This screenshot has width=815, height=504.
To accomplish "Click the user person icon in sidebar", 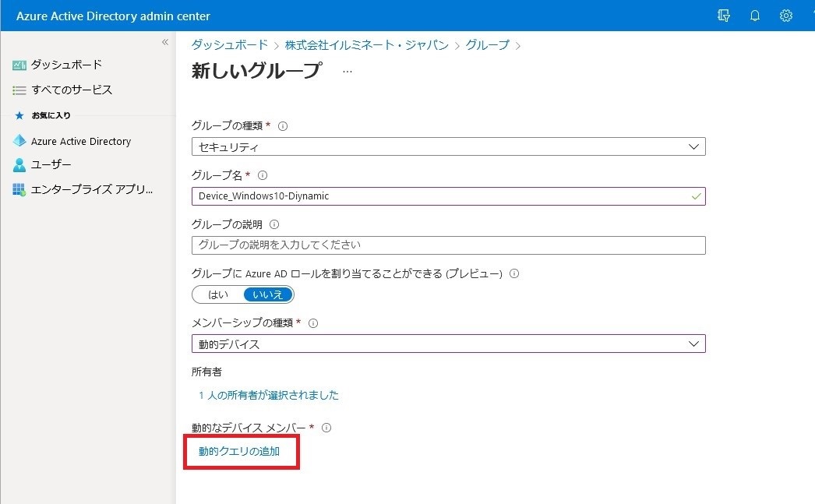I will click(x=19, y=164).
